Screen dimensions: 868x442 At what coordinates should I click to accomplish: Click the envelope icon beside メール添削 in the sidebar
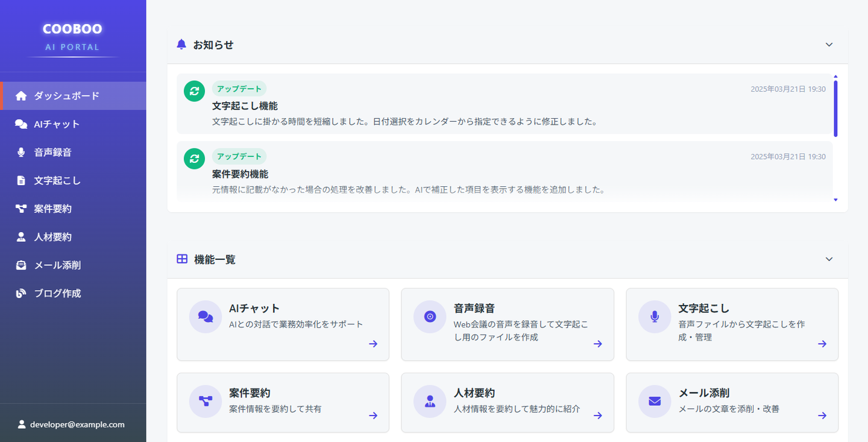(21, 265)
